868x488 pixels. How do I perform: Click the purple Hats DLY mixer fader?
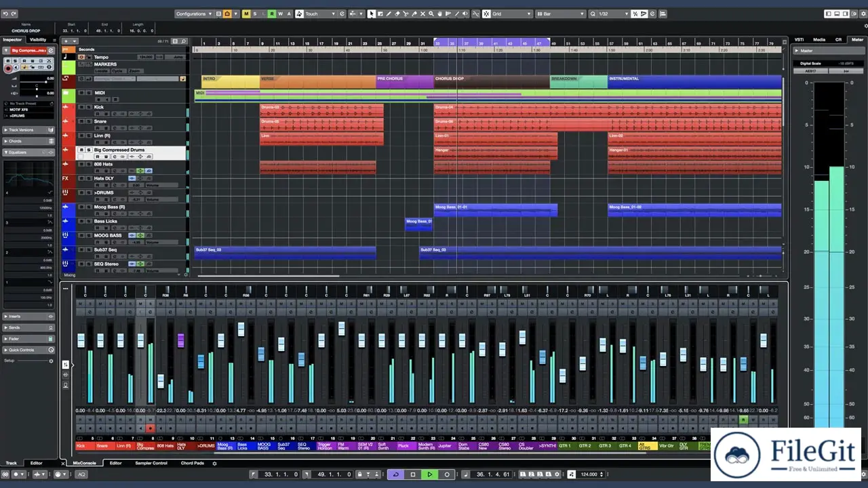coord(181,340)
